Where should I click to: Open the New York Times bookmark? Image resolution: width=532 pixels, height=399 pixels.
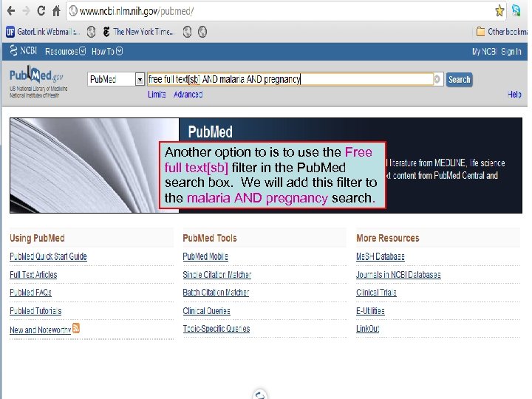(x=138, y=32)
